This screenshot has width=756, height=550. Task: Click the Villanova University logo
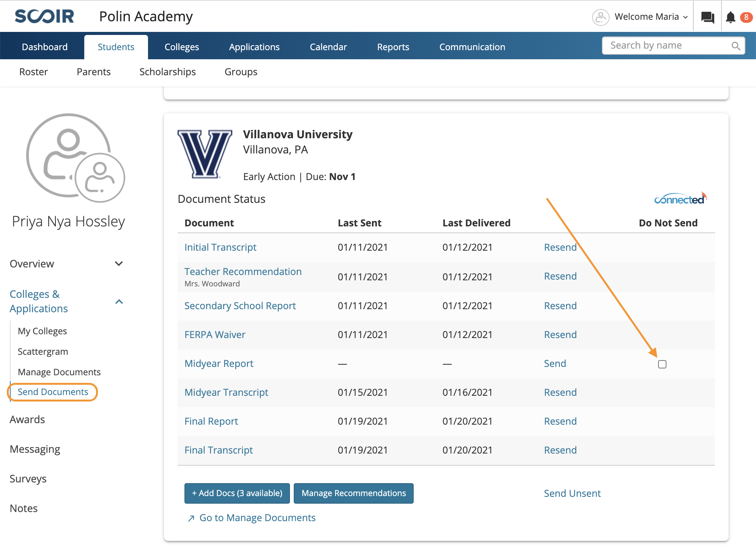205,154
